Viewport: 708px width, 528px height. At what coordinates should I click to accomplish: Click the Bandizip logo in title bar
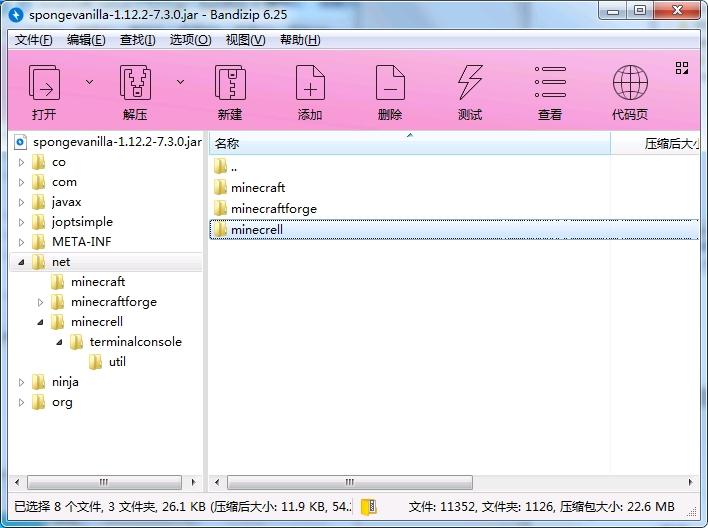[16, 14]
